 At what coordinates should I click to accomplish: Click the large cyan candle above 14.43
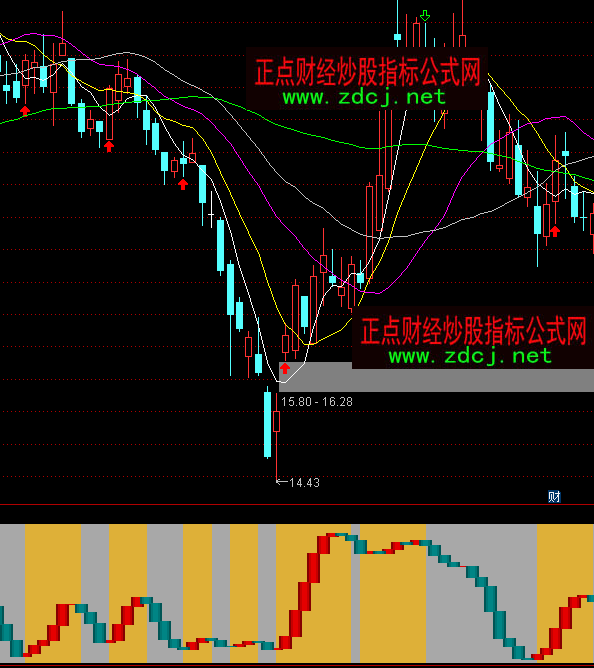pos(268,425)
